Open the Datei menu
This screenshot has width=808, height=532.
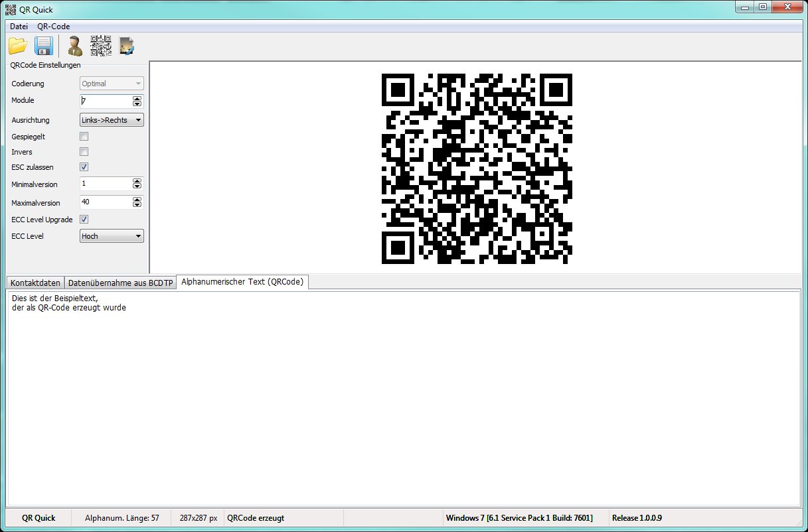(x=19, y=27)
